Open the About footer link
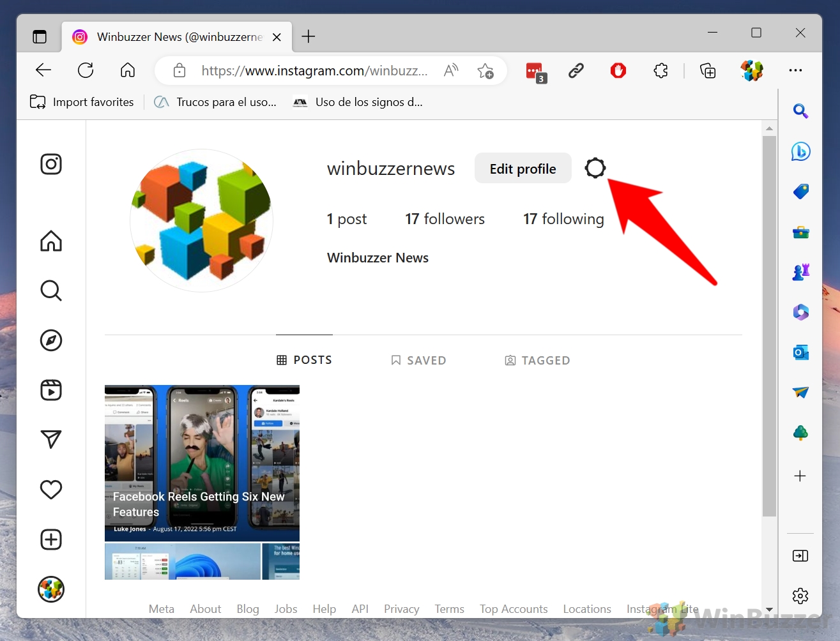The image size is (840, 641). (205, 609)
